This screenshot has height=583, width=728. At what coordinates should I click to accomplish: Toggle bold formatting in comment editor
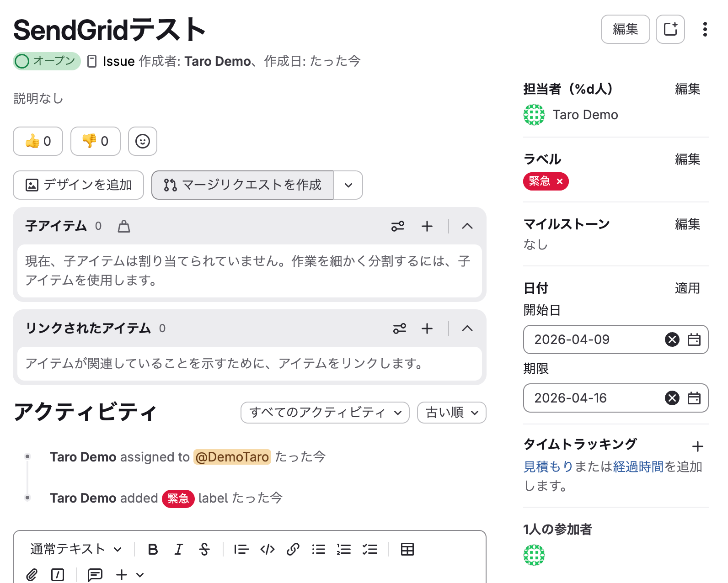point(153,549)
